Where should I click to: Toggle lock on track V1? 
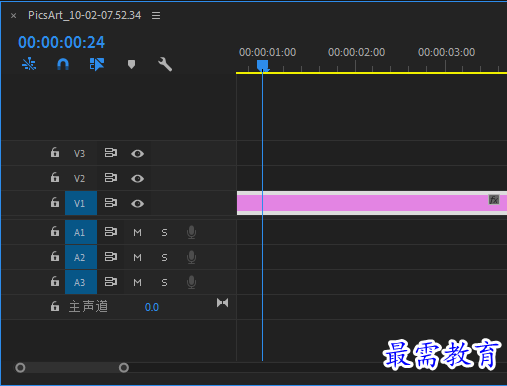(x=55, y=202)
